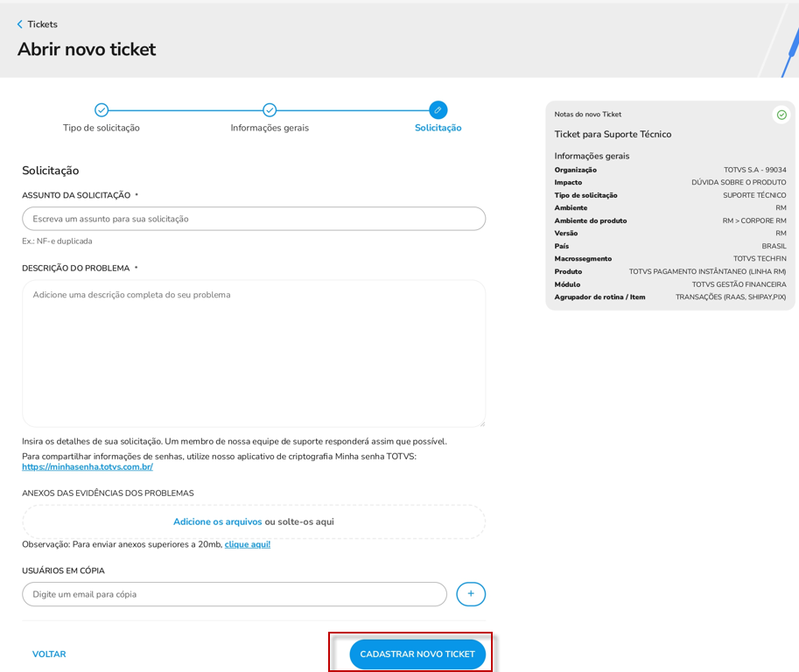Click inside the Descrição do problema textarea
Viewport: 799px width, 672px height.
coord(254,353)
